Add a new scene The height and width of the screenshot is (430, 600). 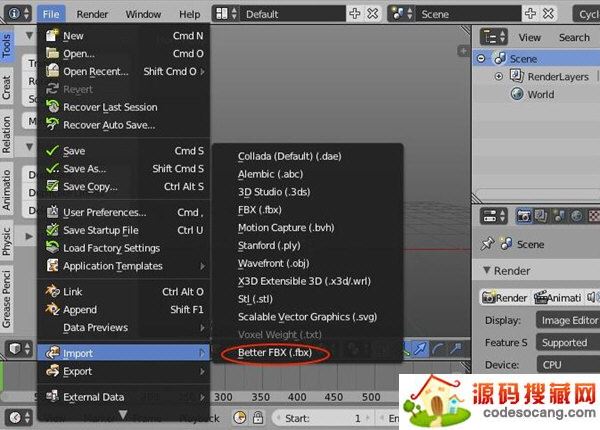click(x=530, y=14)
